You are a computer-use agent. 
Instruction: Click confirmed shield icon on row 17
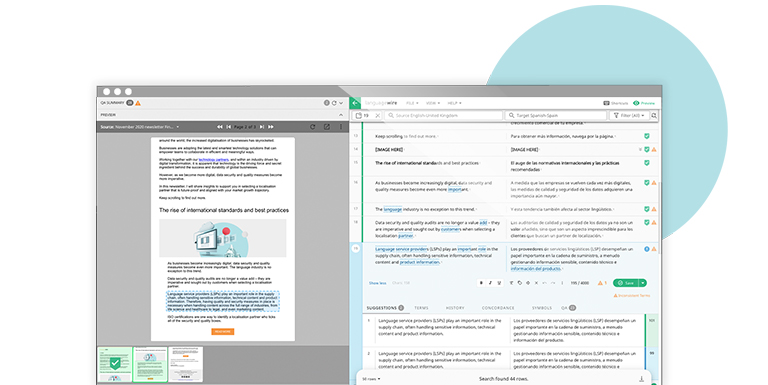point(647,209)
